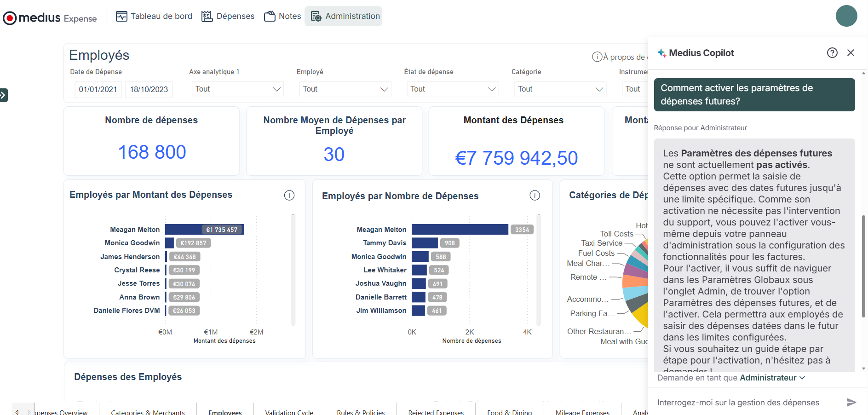Open Copilot help question mark icon
Screen dimensions: 868x415
pyautogui.click(x=832, y=52)
